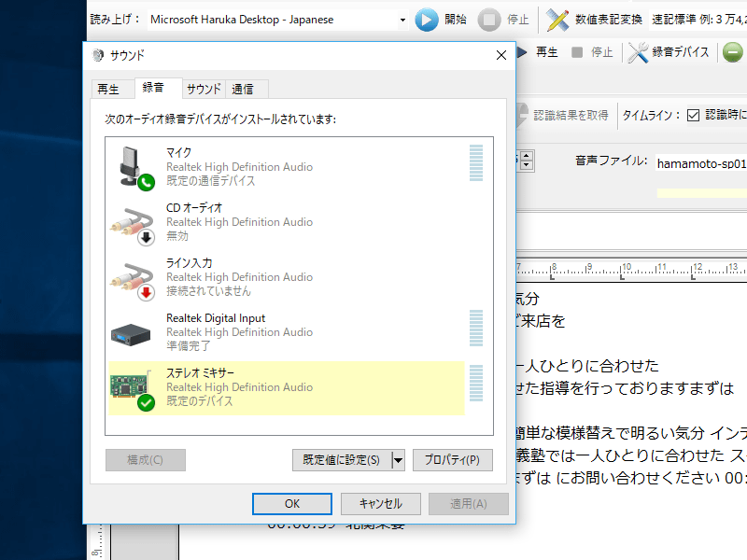Click the 録音デバイス toolbar label
The image size is (747, 560).
(681, 52)
